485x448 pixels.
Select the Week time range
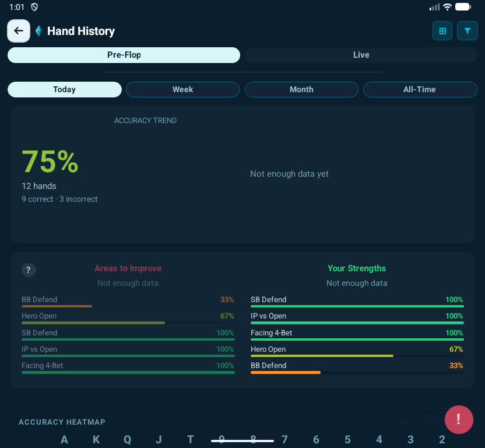[182, 89]
